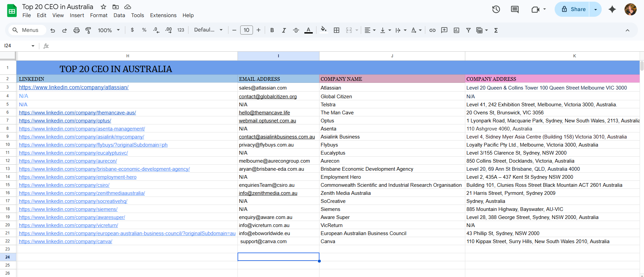The width and height of the screenshot is (644, 277).
Task: Open the Insert menu
Action: 77,15
